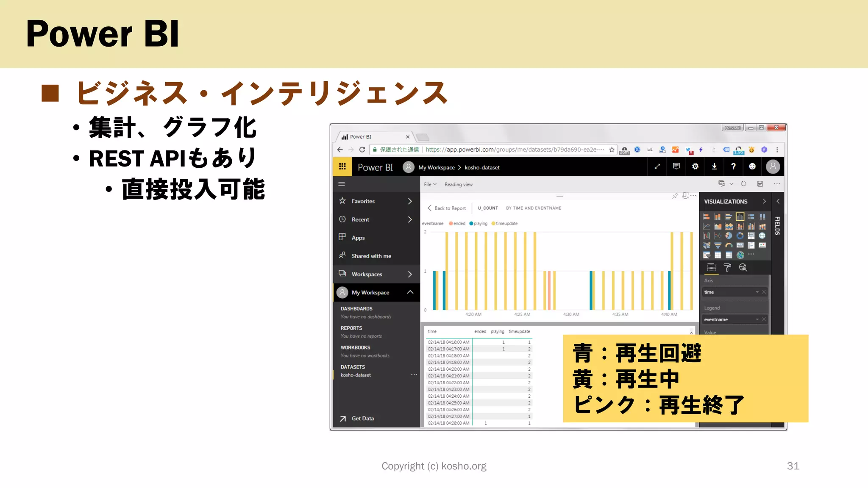Remove the eventname field from Legend
The image size is (868, 488).
[x=764, y=319]
